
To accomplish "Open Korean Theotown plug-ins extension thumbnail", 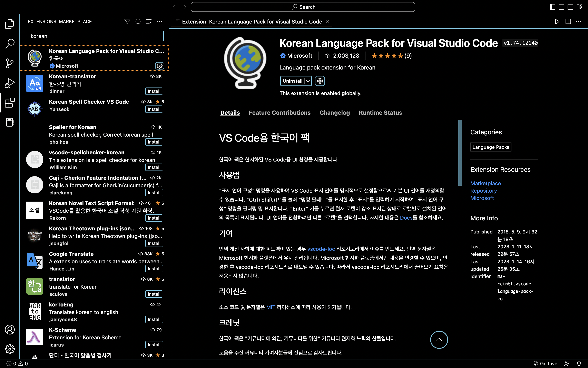I will tap(35, 236).
